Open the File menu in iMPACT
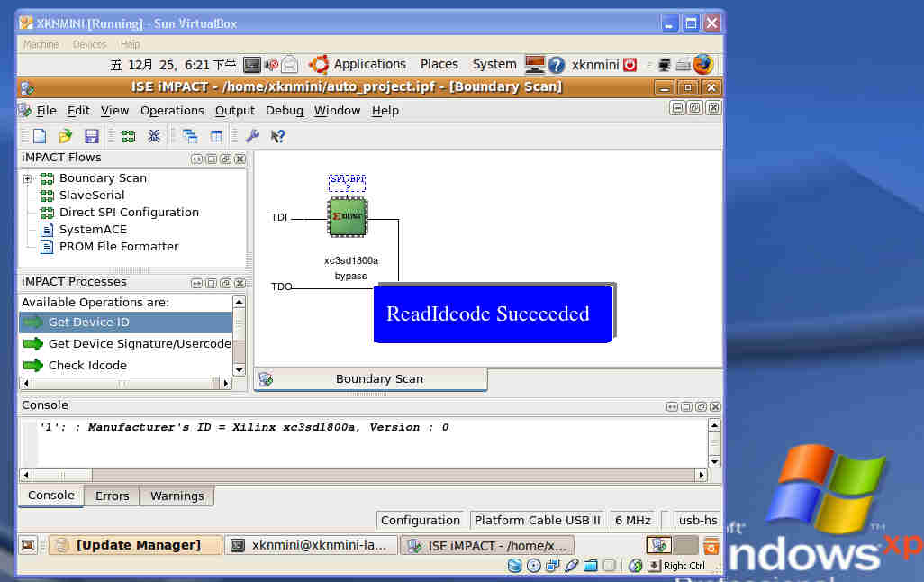Image resolution: width=924 pixels, height=582 pixels. tap(46, 111)
